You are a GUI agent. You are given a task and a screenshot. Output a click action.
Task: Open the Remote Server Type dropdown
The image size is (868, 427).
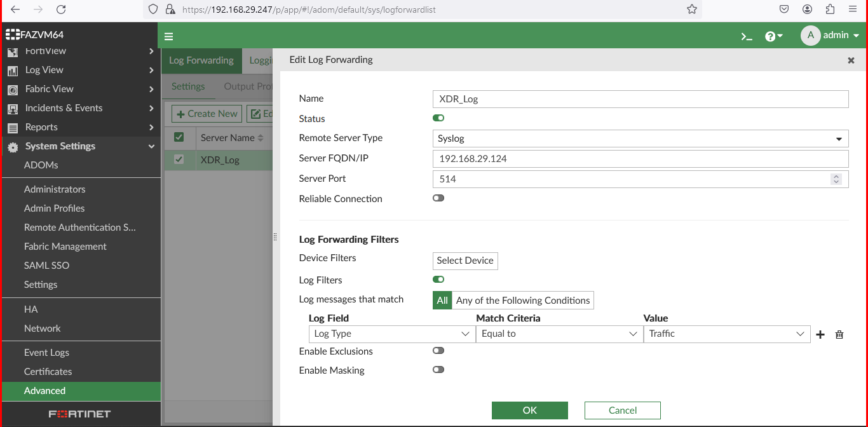640,139
